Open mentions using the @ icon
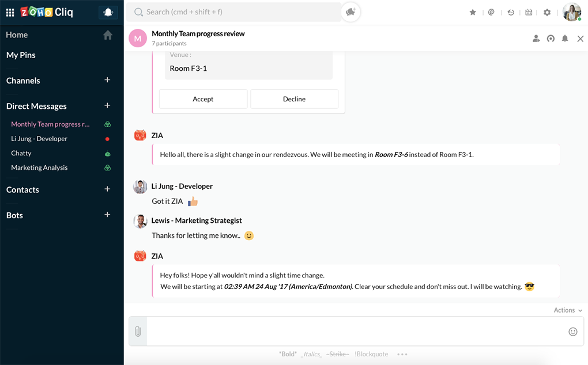This screenshot has height=365, width=588. 491,12
